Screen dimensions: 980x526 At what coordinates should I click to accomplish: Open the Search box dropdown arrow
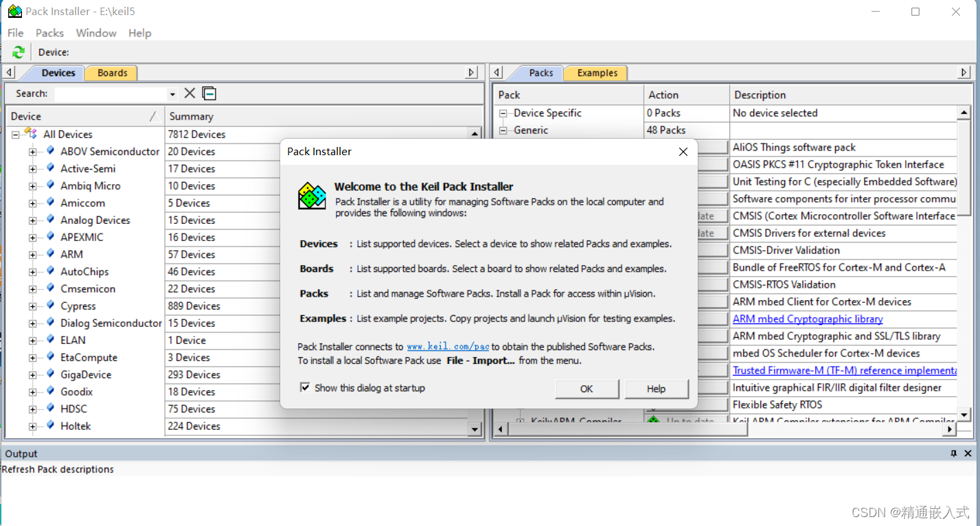pos(172,94)
